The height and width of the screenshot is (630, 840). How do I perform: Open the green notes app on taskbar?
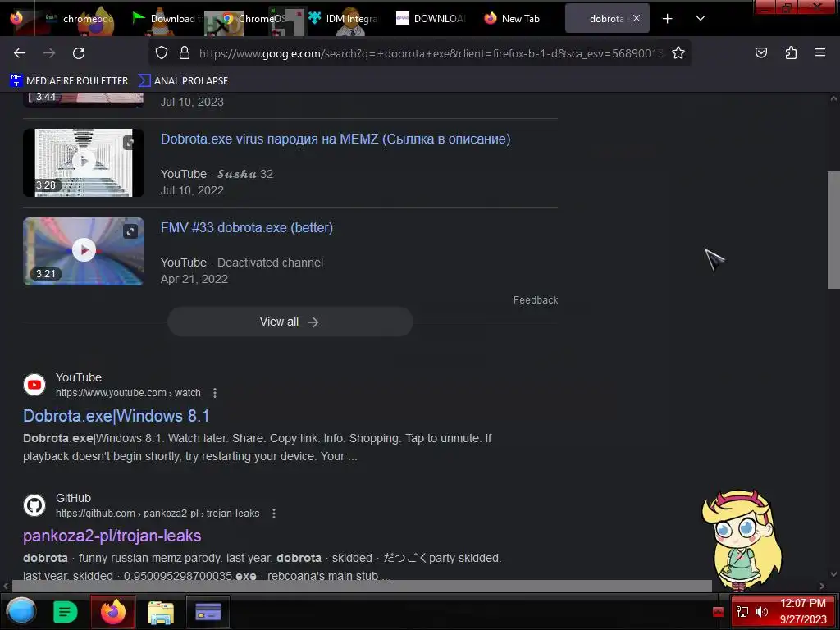pyautogui.click(x=66, y=612)
